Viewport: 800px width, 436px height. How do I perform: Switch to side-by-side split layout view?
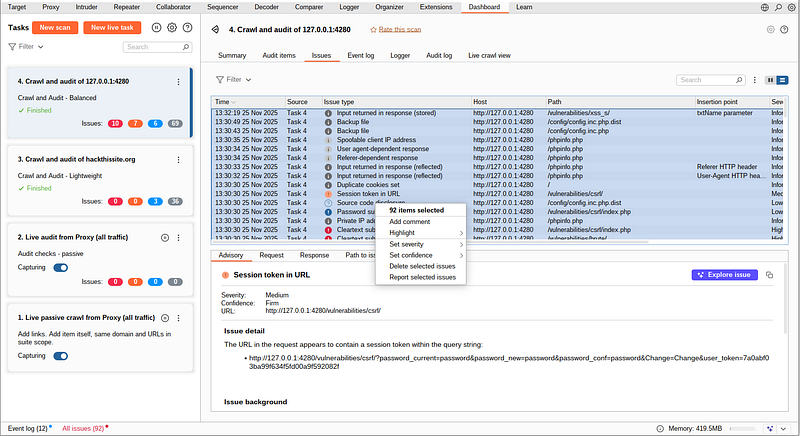770,80
